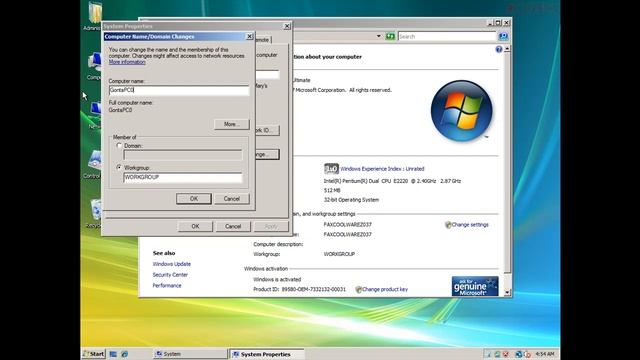This screenshot has height=360, width=640.
Task: Click the WORKGROUP value in System window
Action: 339,254
